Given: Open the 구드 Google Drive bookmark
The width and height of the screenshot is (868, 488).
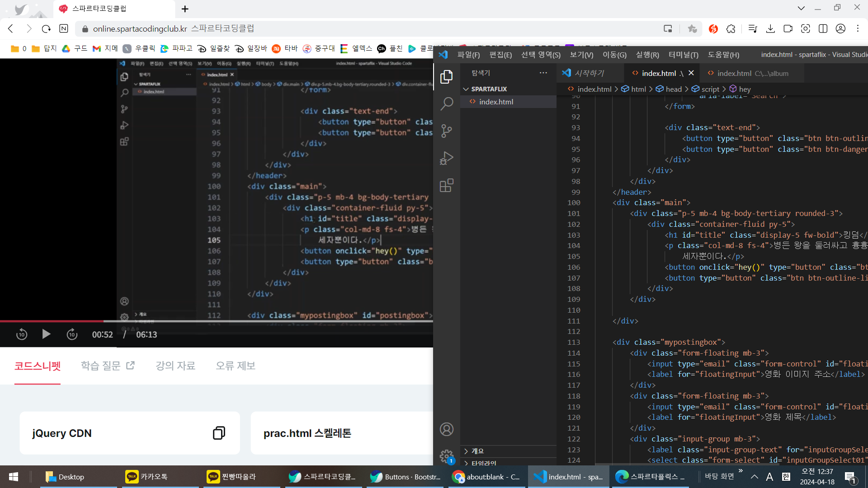Looking at the screenshot, I should click(x=74, y=48).
